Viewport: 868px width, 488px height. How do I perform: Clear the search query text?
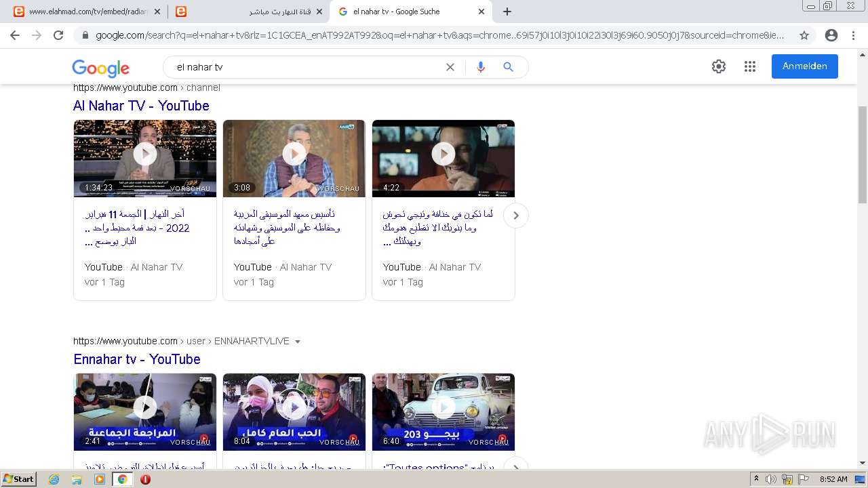click(450, 67)
